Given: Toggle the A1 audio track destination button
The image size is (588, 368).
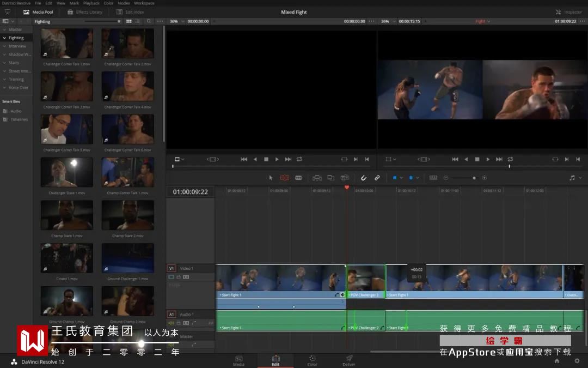Looking at the screenshot, I should click(x=171, y=315).
